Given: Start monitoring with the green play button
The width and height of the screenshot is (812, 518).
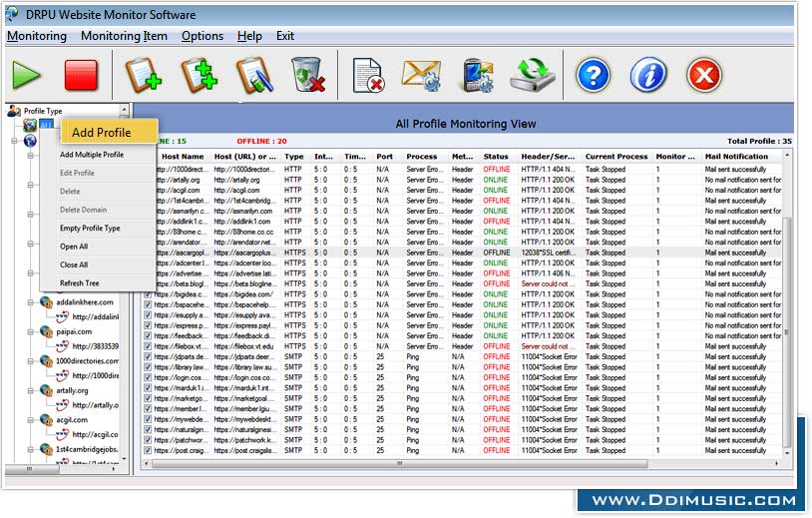Looking at the screenshot, I should coord(26,75).
